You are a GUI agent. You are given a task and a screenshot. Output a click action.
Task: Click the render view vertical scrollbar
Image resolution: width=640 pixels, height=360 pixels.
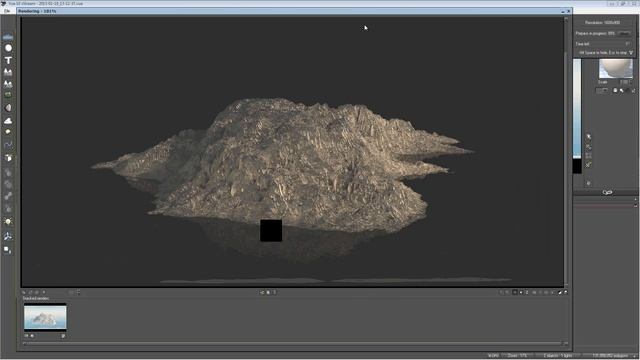tap(566, 151)
